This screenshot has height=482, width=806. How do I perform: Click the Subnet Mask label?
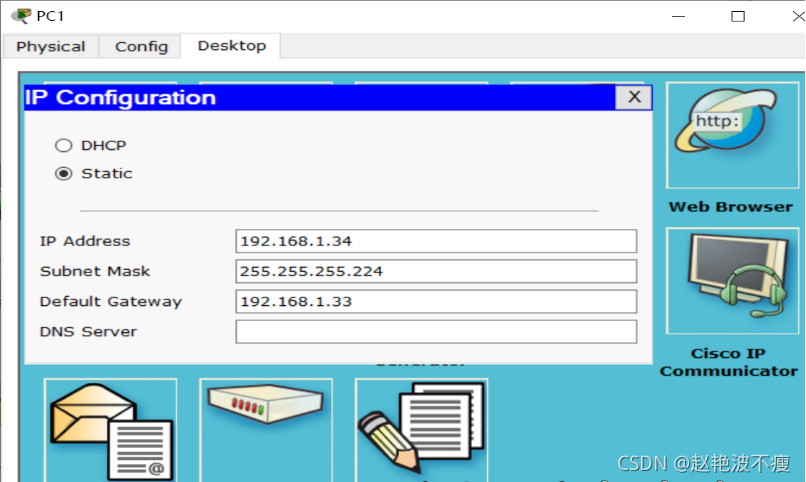point(95,271)
